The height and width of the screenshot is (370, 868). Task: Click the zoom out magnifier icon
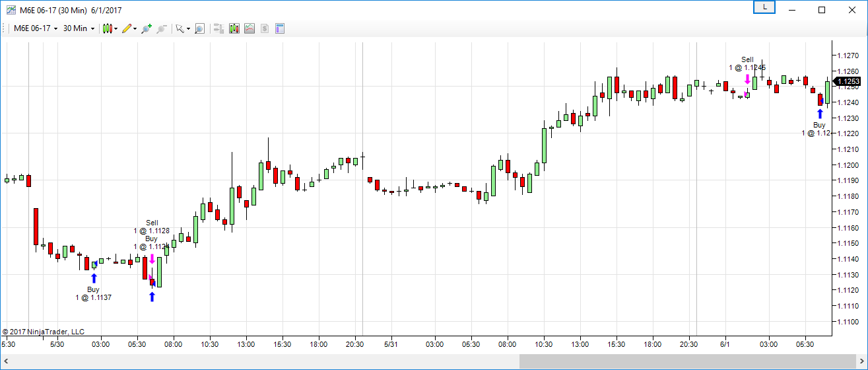[161, 28]
